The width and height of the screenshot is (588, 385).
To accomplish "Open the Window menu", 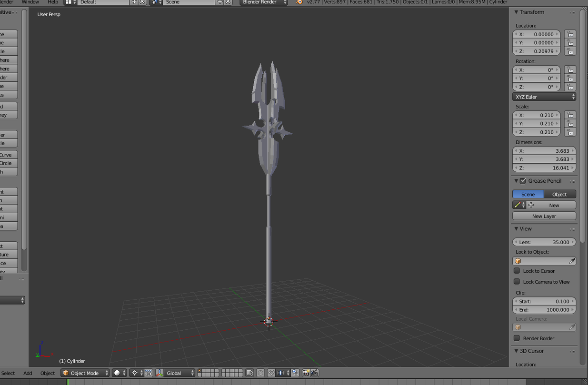I will [30, 2].
